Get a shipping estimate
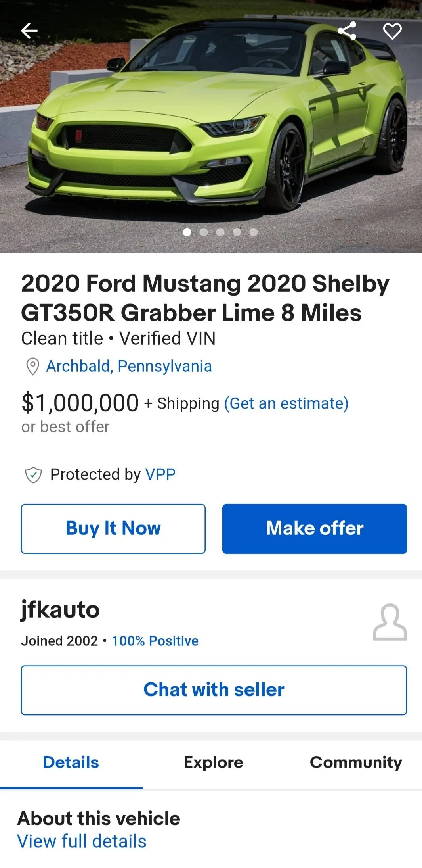This screenshot has height=868, width=422. [286, 403]
